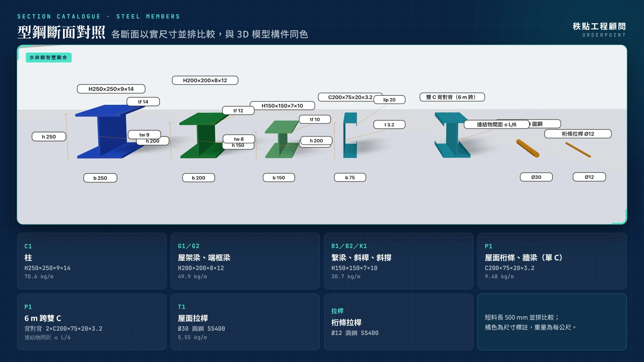Click the Ø12 圓鋼 SS400 spec text

coord(355,333)
